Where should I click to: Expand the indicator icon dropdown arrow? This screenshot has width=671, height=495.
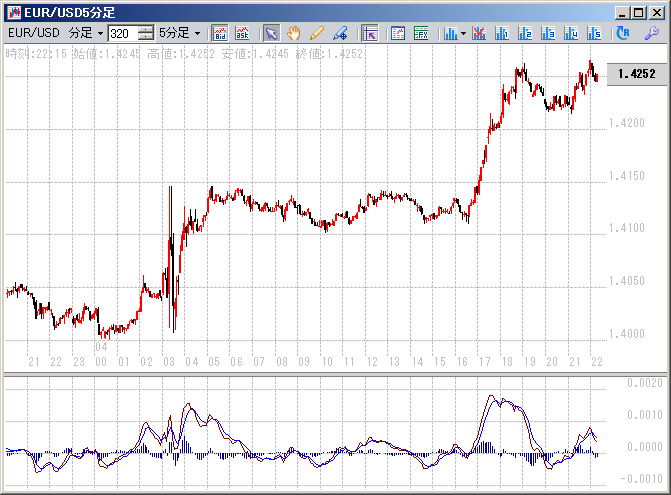click(x=463, y=33)
